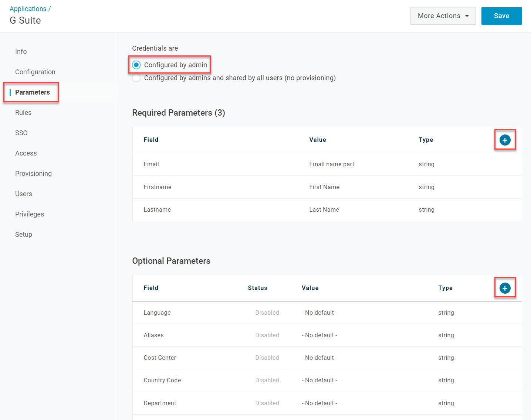This screenshot has height=420, width=531.
Task: Click the 'Optional Parameters' heading
Action: coord(171,261)
